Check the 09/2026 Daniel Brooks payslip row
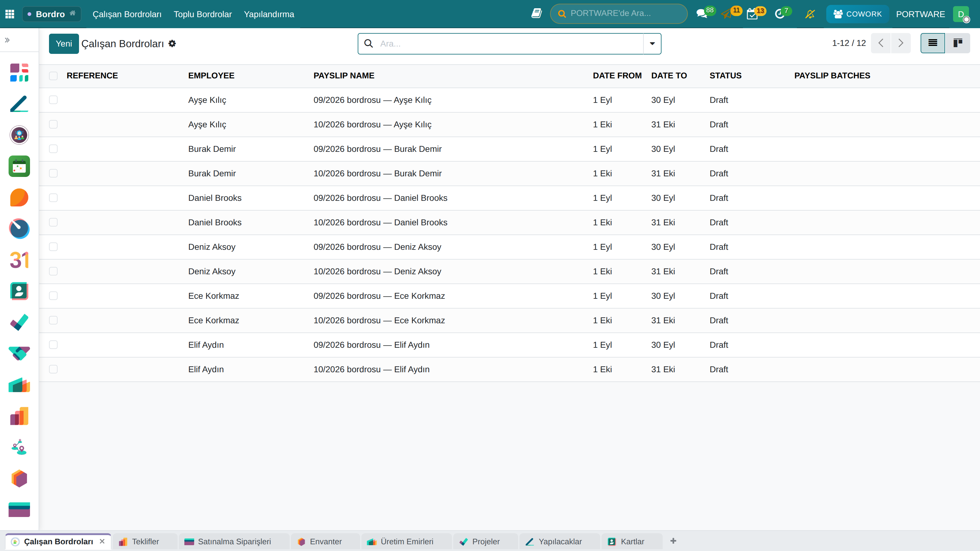Viewport: 980px width, 551px height. point(53,198)
